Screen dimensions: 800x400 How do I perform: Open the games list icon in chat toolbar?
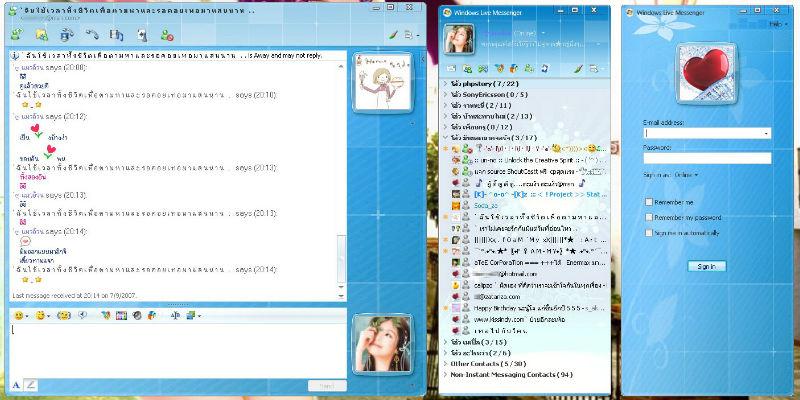142,35
